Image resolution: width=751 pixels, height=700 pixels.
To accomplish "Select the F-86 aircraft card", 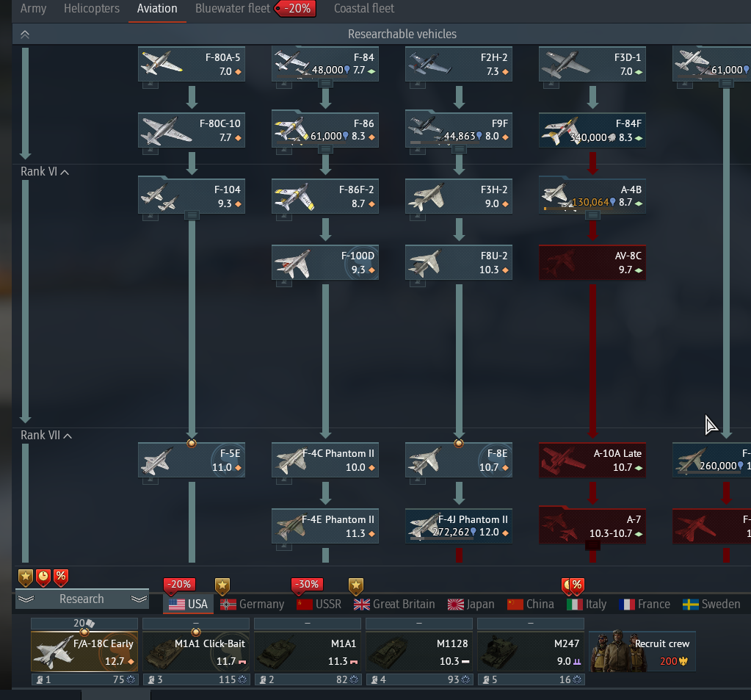I will [325, 130].
